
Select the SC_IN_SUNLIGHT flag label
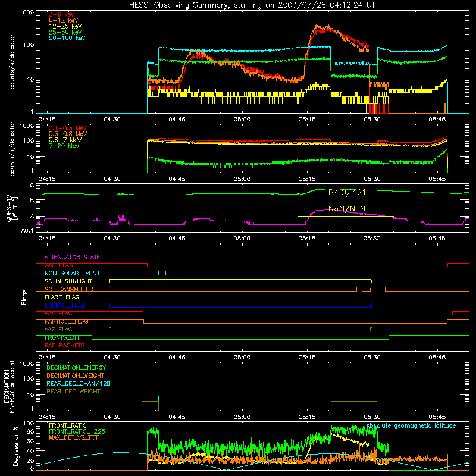pos(68,281)
